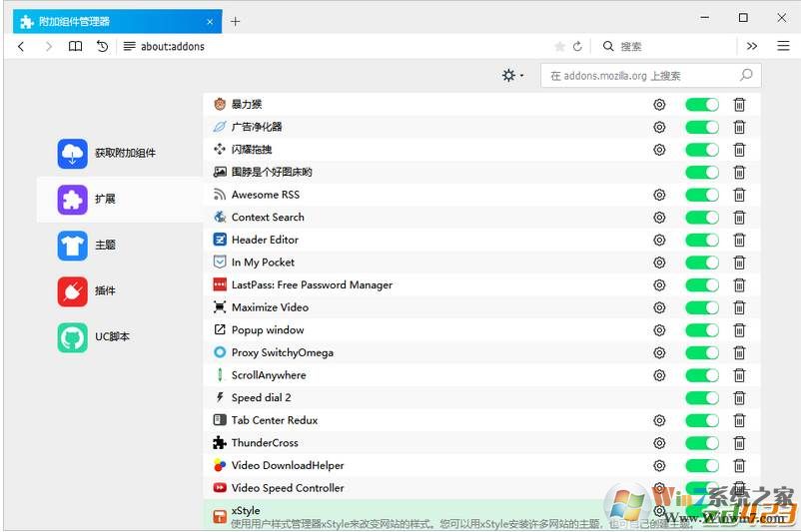Screen dimensions: 801x532
Task: Open a new tab with plus
Action: point(235,21)
